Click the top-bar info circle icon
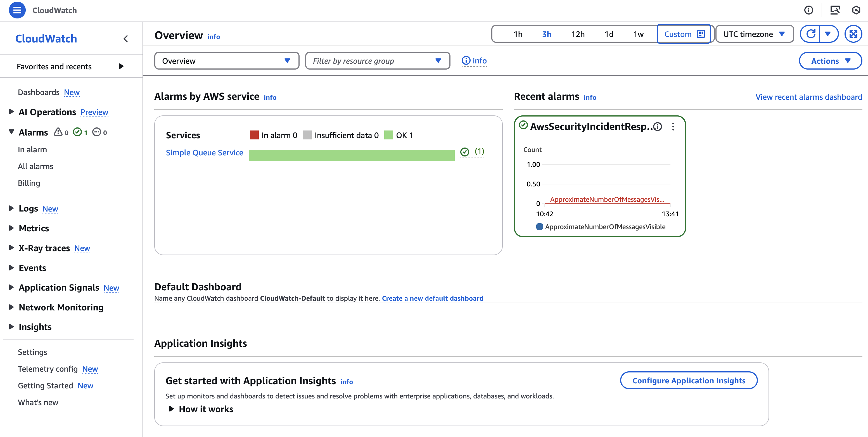Screen dimensions: 868x437 [809, 10]
